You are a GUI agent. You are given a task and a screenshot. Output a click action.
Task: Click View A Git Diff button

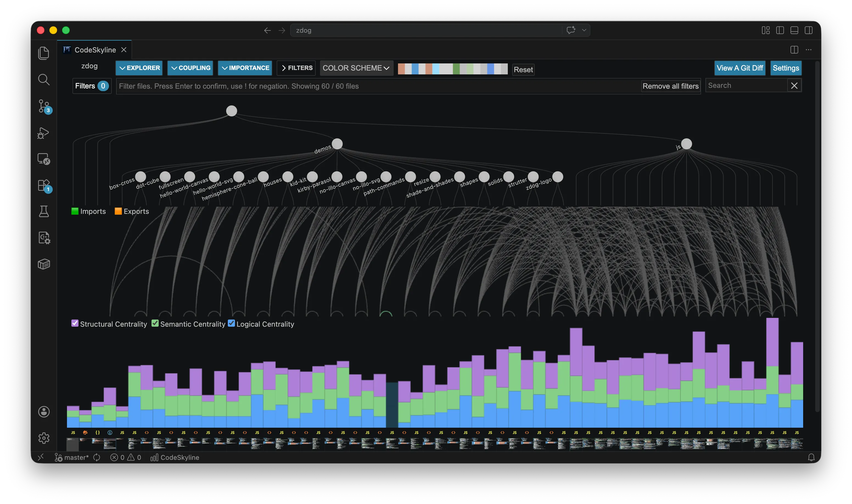point(740,68)
